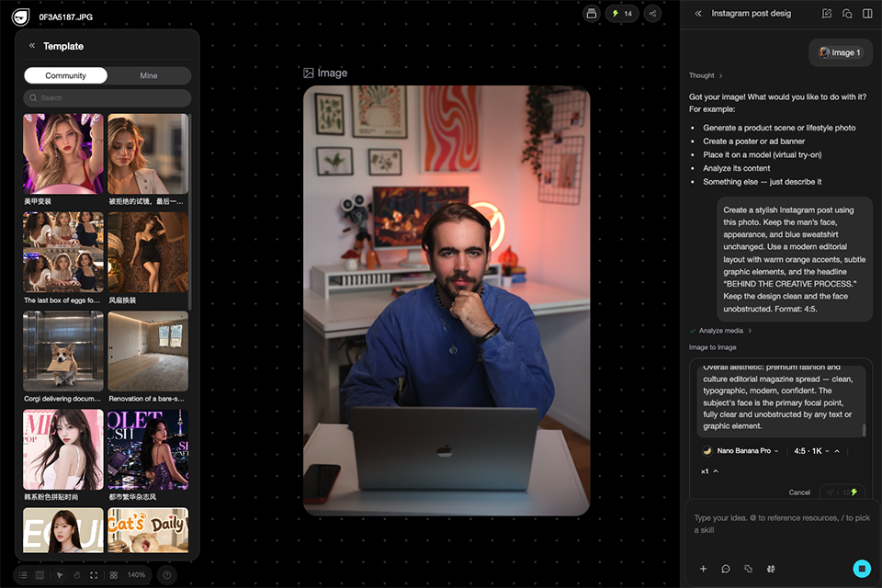The height and width of the screenshot is (588, 882).
Task: Stop generation with the cyan stop button
Action: pyautogui.click(x=862, y=569)
